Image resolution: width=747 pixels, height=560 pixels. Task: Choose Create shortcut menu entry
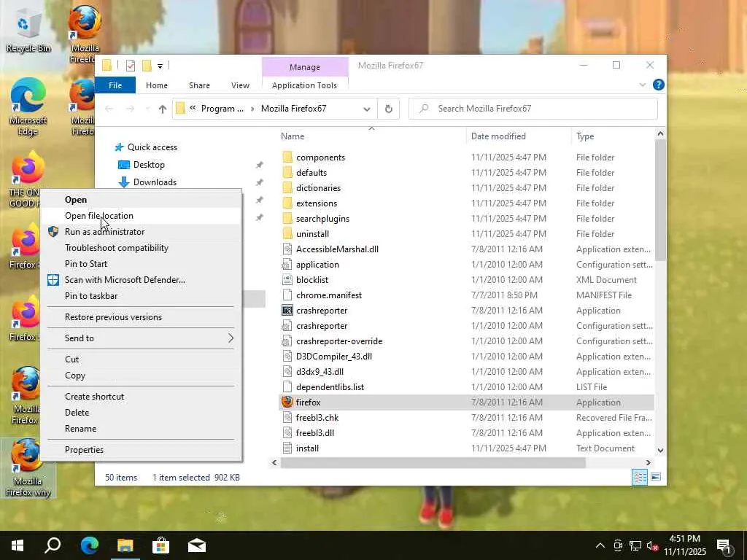(141, 397)
